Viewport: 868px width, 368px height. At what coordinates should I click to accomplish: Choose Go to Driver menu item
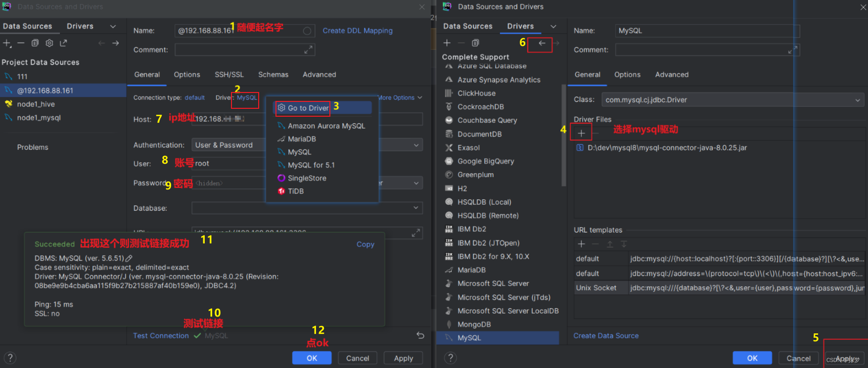pos(322,108)
